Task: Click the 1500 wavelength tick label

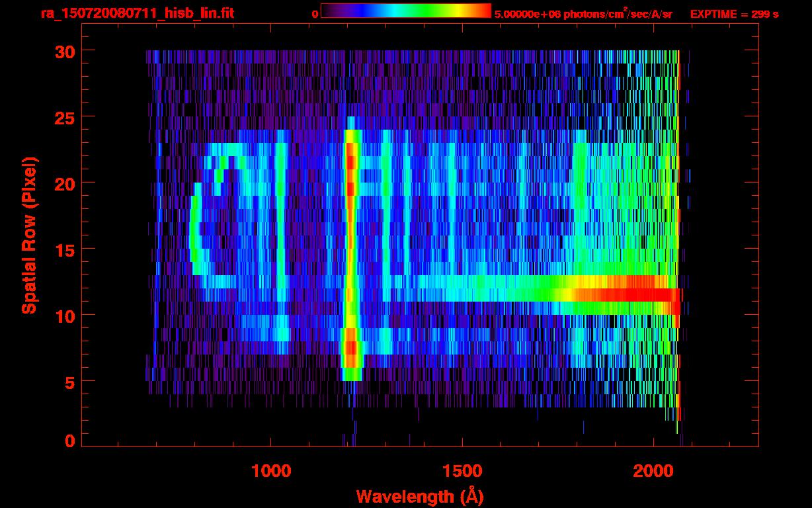Action: pyautogui.click(x=462, y=470)
